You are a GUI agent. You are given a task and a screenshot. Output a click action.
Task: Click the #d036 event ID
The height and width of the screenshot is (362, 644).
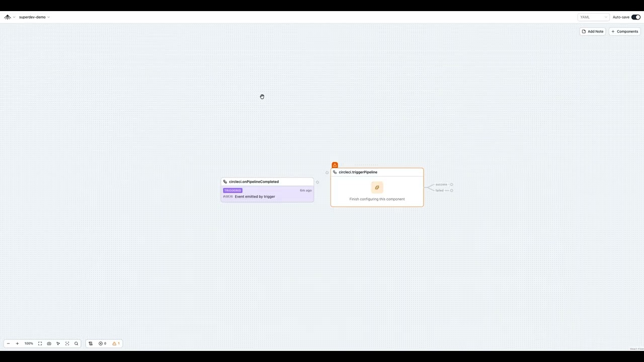pyautogui.click(x=228, y=197)
